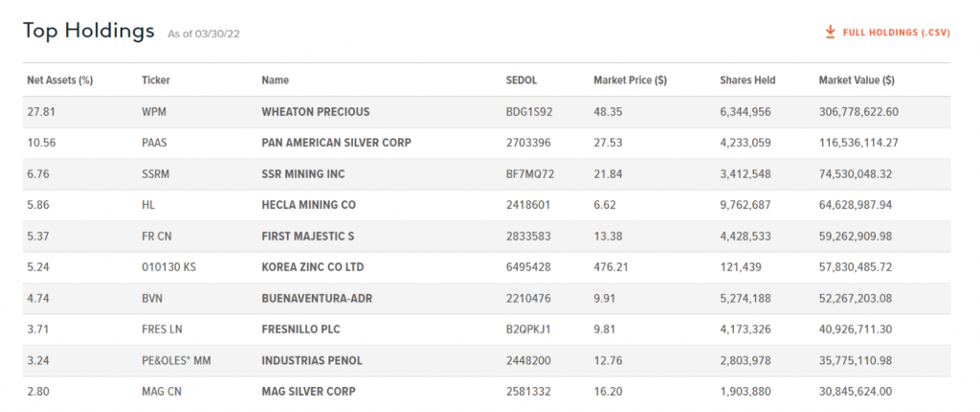Click market price 6.62
Viewport: 980px width, 412px height.
click(x=605, y=205)
